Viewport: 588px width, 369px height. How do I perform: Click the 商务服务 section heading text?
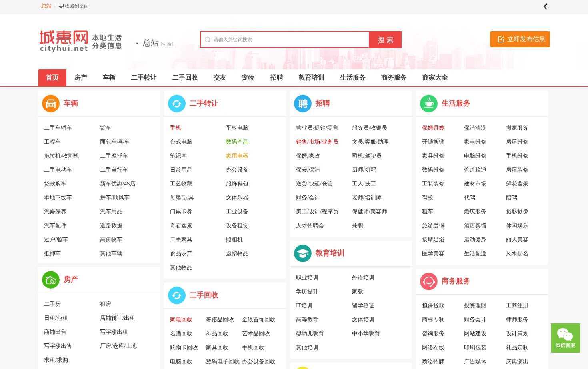tap(456, 281)
